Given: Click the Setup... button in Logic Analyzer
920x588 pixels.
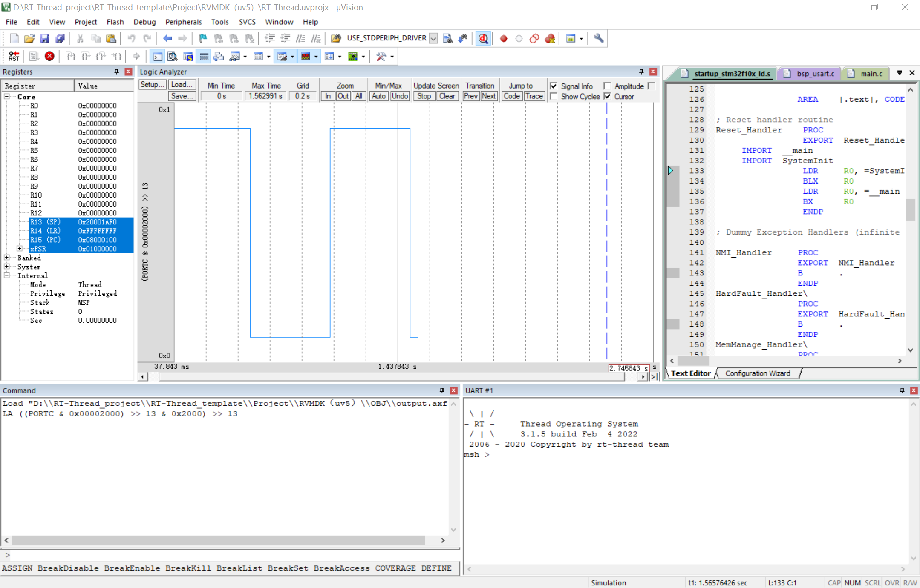Looking at the screenshot, I should click(152, 85).
